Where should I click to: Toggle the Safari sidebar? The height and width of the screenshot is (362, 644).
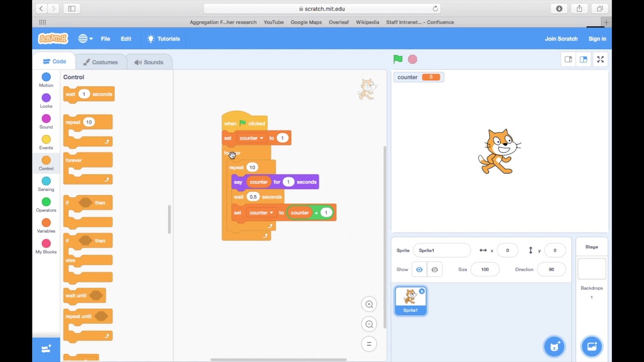pos(71,9)
